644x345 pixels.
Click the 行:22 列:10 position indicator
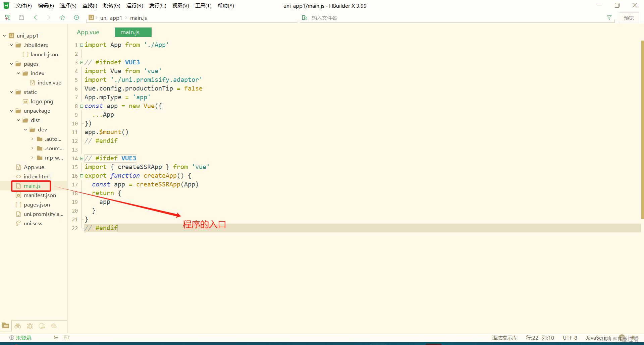540,338
